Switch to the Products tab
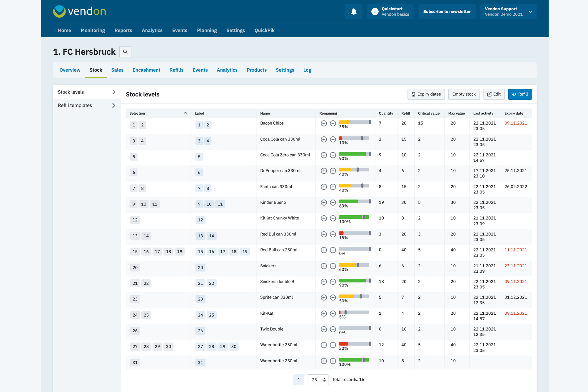 pyautogui.click(x=257, y=70)
